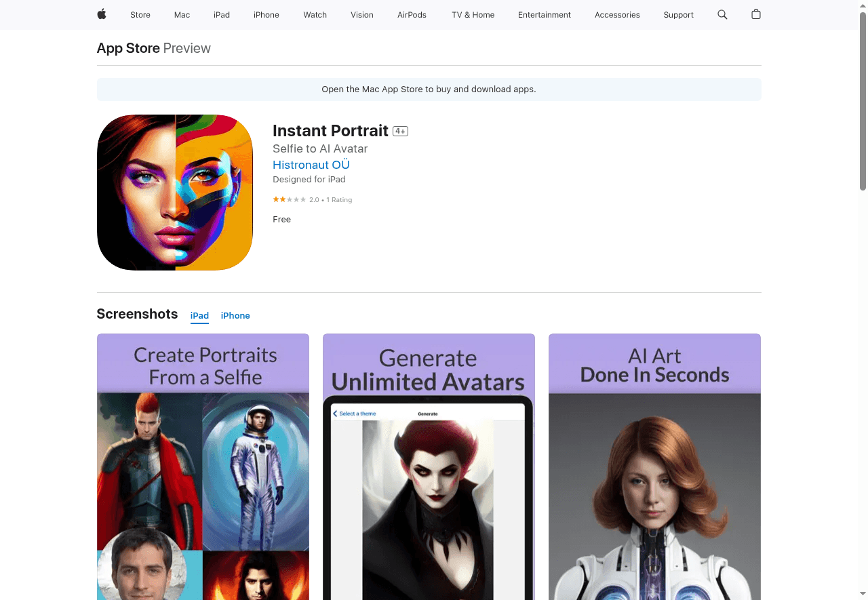View the AI Art Done In Seconds screenshot
The image size is (868, 600).
point(654,466)
